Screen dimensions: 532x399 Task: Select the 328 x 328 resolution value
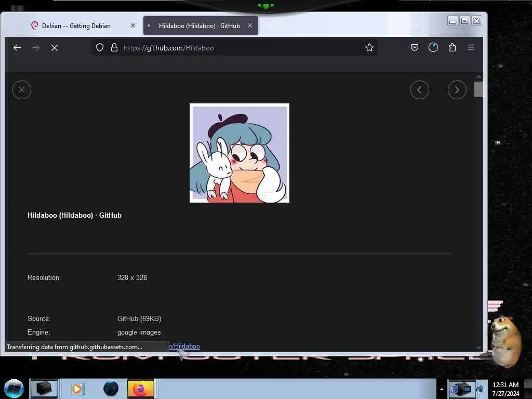pyautogui.click(x=132, y=277)
